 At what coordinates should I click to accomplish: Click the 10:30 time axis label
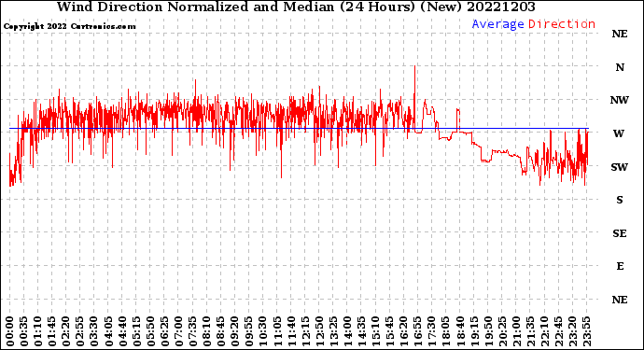(262, 331)
